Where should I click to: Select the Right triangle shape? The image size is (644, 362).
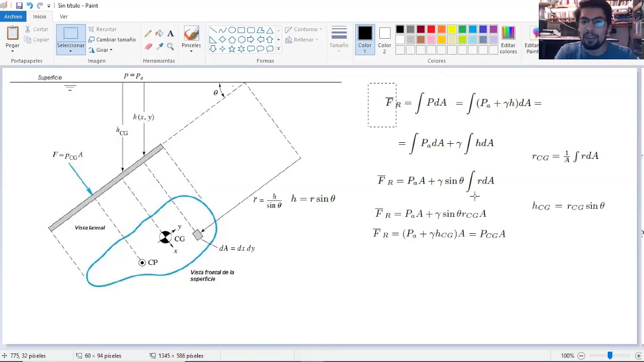213,40
